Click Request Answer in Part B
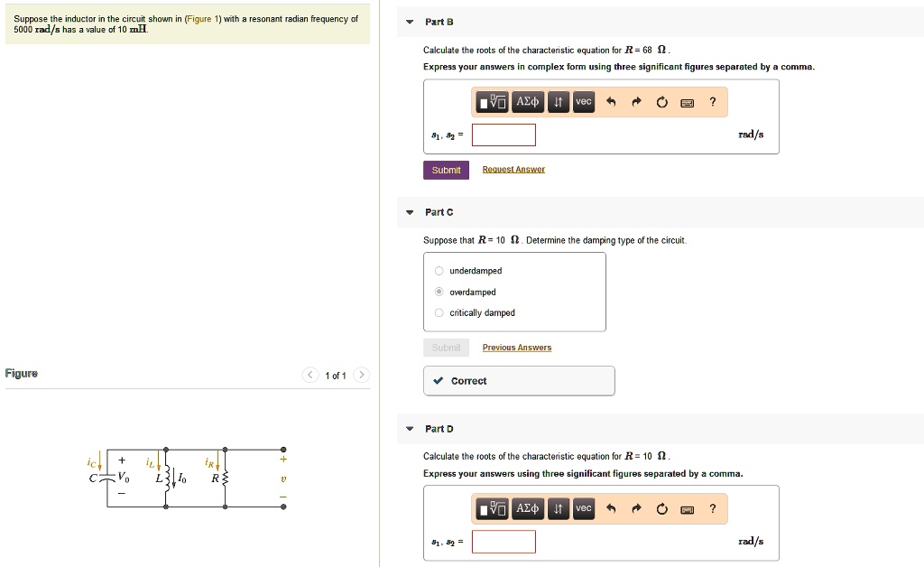924x567 pixels. 513,169
